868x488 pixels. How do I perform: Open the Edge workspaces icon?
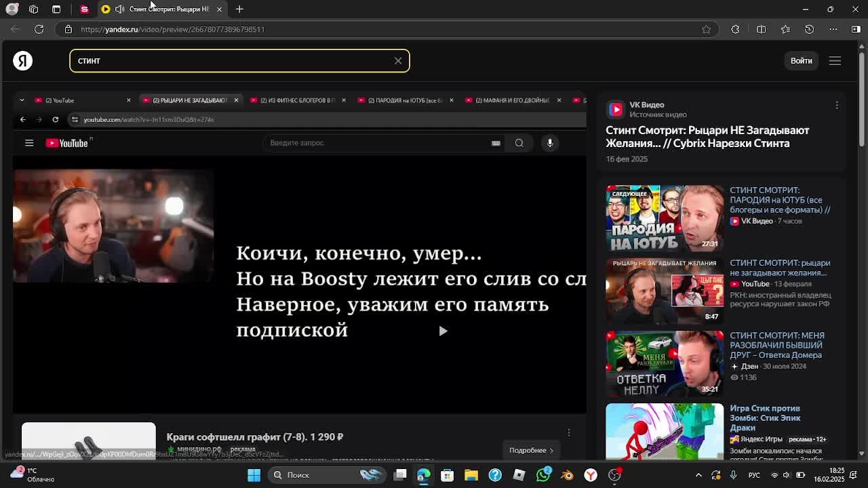click(33, 9)
